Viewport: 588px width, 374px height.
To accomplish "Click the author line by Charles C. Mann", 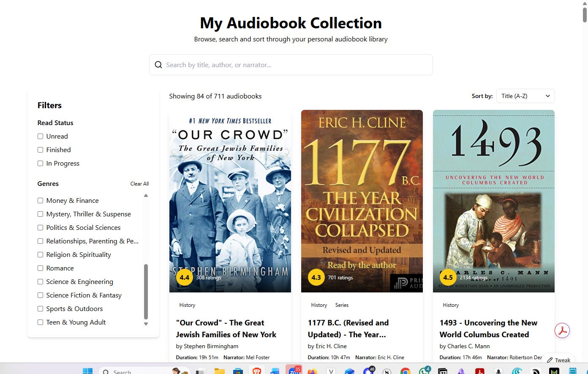I will pyautogui.click(x=465, y=346).
